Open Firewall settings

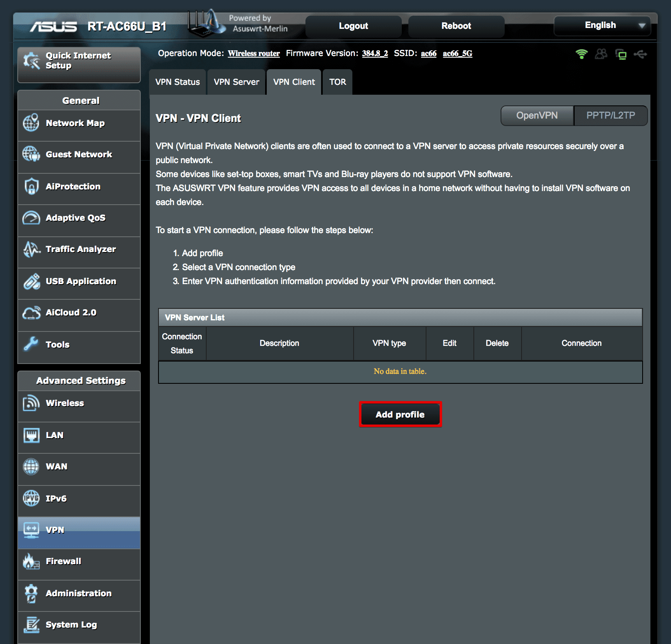coord(63,561)
